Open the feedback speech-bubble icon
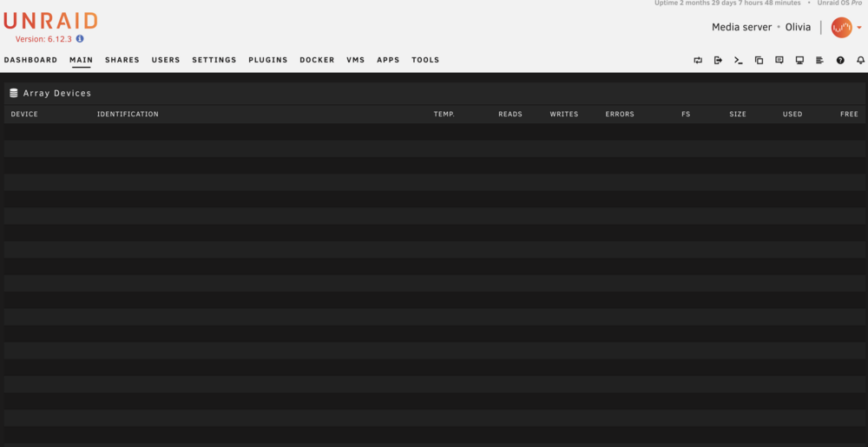 pyautogui.click(x=779, y=60)
